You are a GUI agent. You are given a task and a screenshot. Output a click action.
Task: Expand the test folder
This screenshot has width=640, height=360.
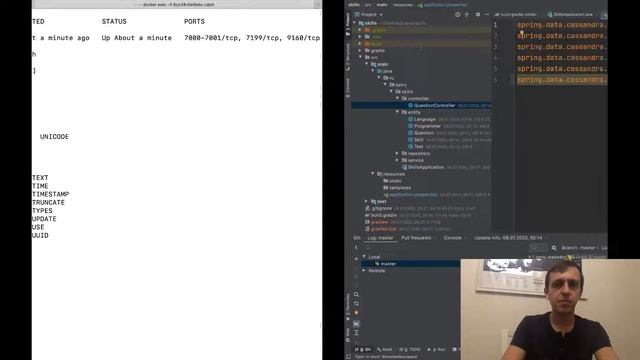click(367, 201)
